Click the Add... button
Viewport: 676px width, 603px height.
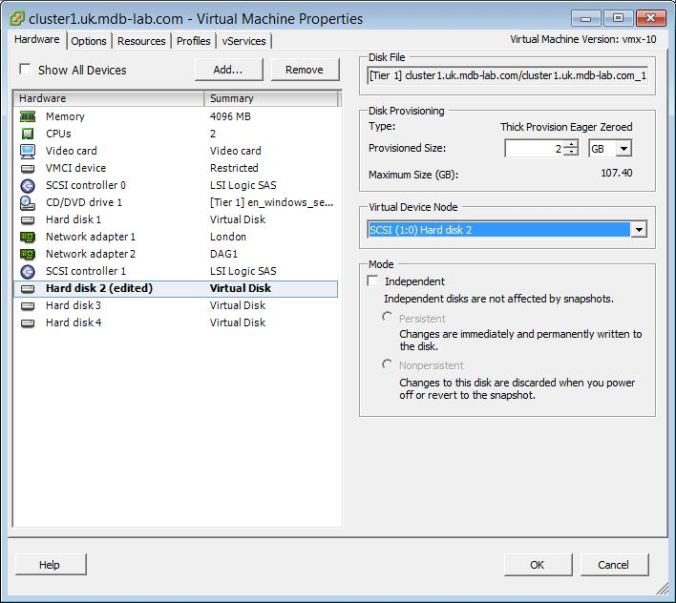[228, 70]
